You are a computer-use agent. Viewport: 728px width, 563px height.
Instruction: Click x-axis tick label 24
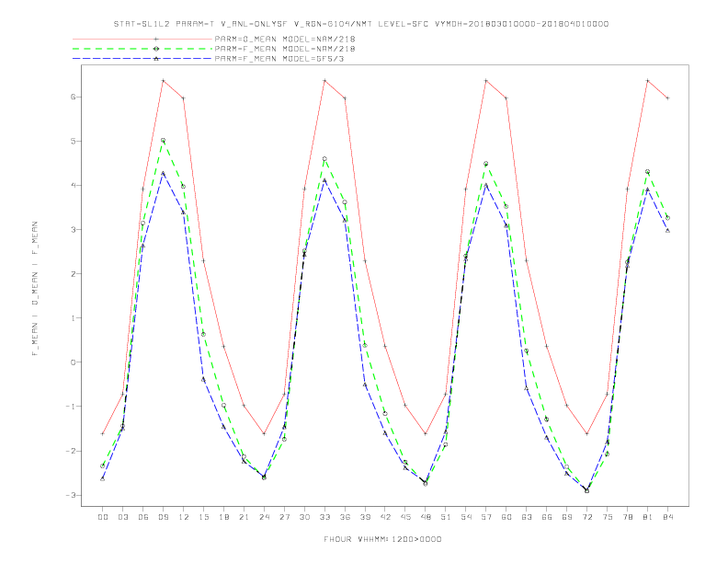264,517
